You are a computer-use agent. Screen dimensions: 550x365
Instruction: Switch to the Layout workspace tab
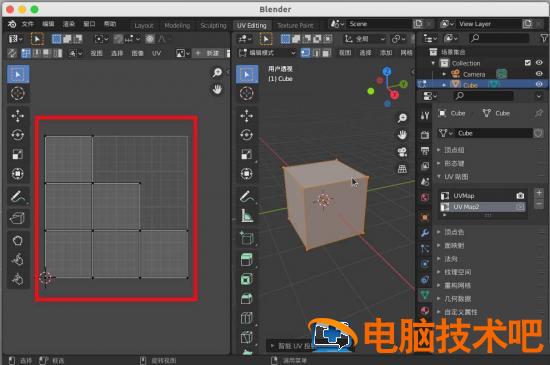tap(144, 26)
